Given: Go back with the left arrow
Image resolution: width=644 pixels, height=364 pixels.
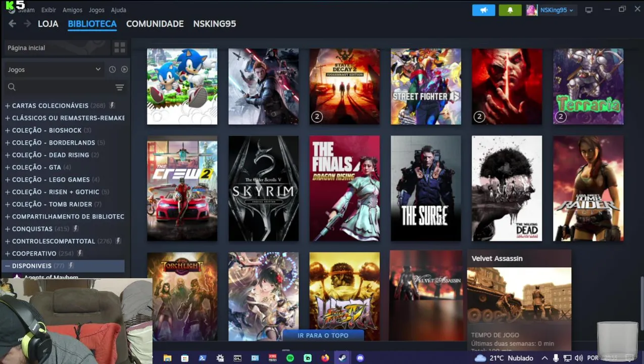Looking at the screenshot, I should pyautogui.click(x=12, y=24).
